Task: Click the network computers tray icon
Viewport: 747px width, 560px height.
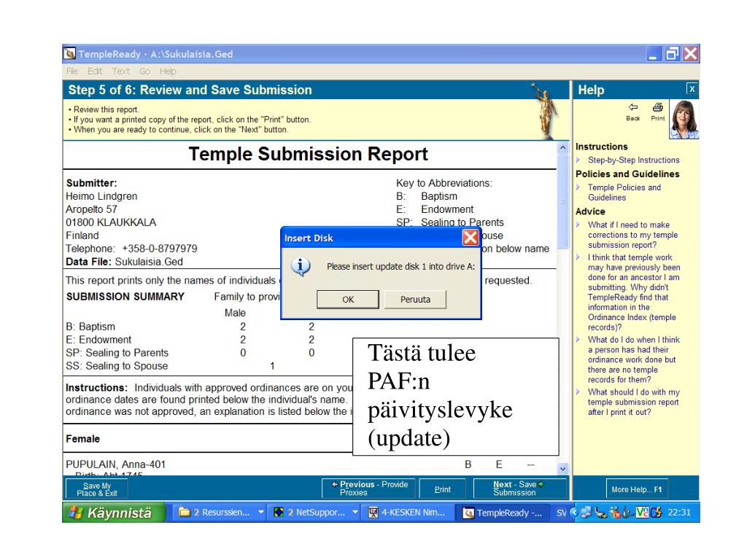Action: coord(586,513)
